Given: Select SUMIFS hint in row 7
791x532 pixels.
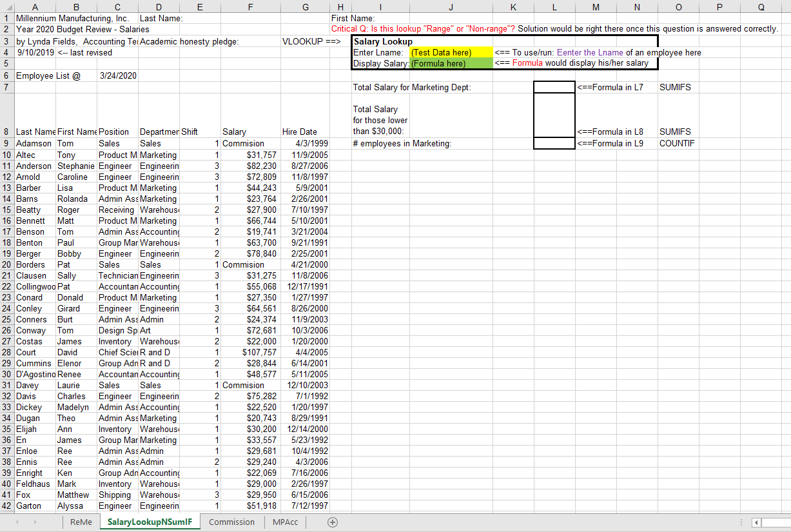Looking at the screenshot, I should [675, 87].
